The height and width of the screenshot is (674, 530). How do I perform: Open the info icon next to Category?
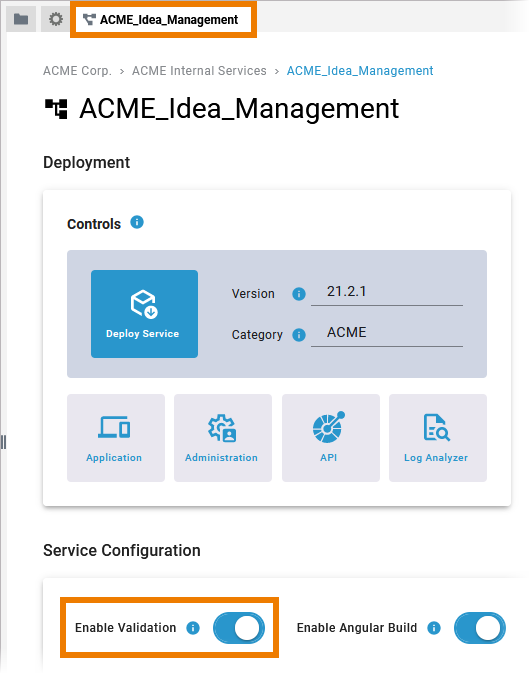(299, 335)
